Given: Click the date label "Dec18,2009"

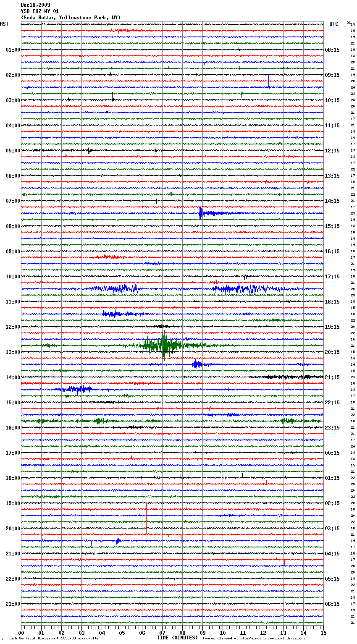Looking at the screenshot, I should 35,5.
